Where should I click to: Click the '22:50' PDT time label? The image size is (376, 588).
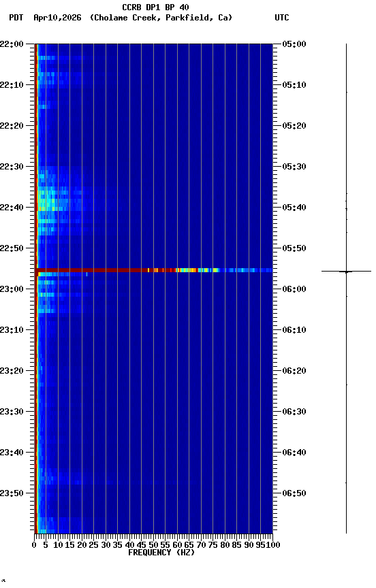coord(12,248)
